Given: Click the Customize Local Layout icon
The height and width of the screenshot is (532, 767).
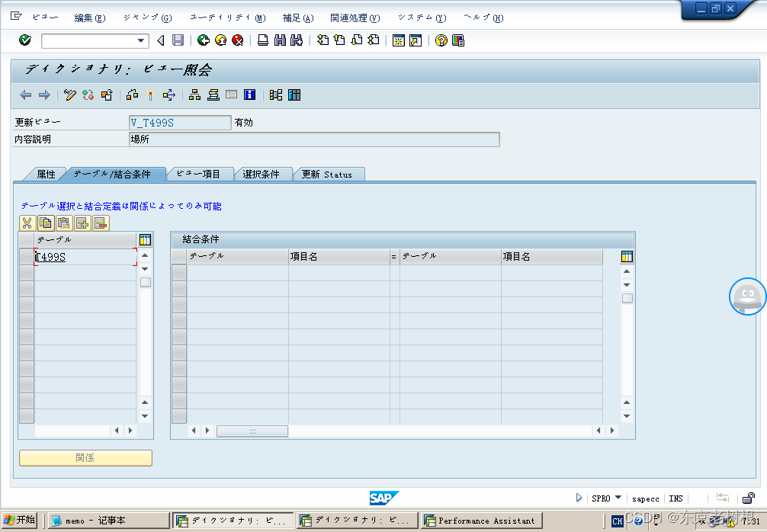Looking at the screenshot, I should coord(458,40).
